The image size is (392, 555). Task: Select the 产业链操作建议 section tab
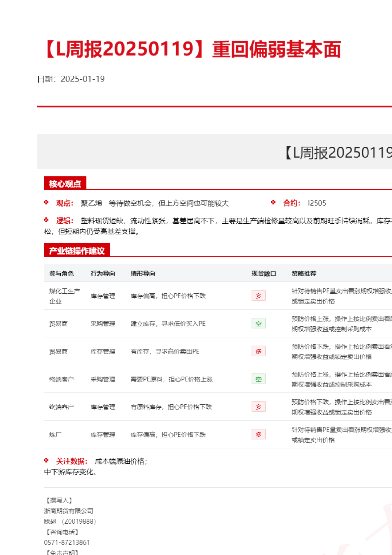point(77,251)
